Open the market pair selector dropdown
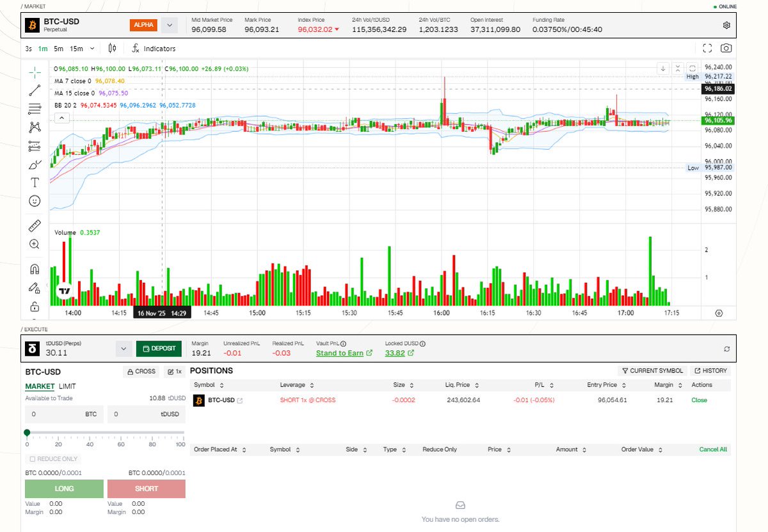This screenshot has height=532, width=768. pos(169,26)
